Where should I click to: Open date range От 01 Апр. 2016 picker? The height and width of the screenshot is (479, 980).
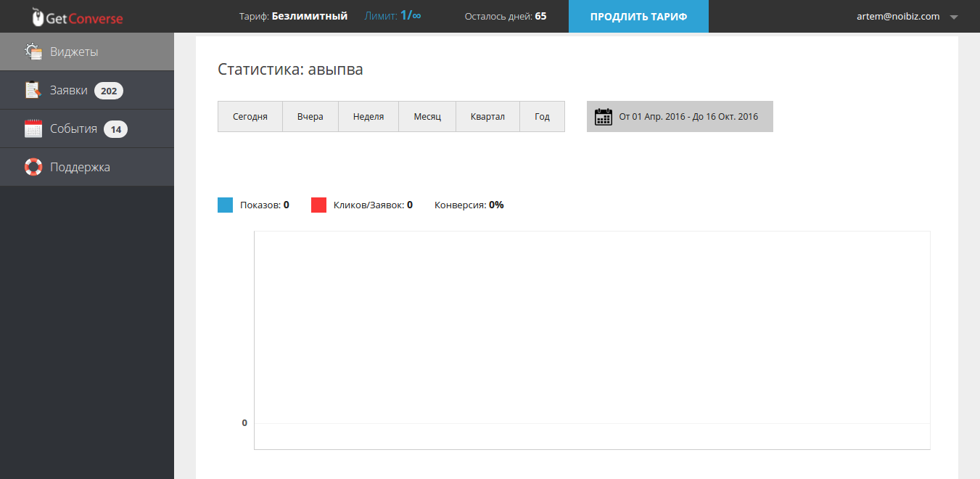pos(680,116)
